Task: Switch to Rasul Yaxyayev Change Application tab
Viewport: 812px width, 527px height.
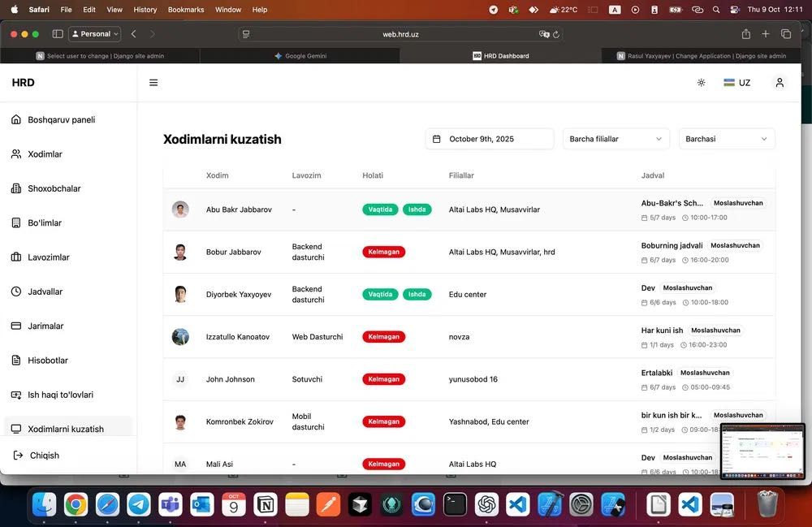Action: coord(702,56)
